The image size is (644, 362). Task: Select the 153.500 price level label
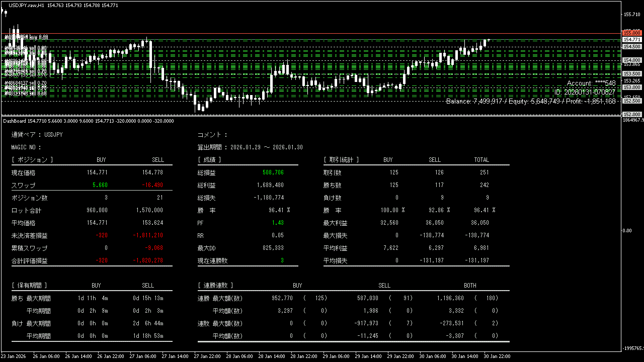click(631, 73)
